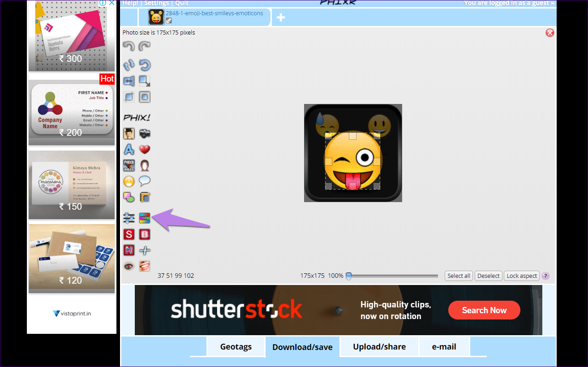Undo the last edit with the left arrow
Viewport: 588px width, 367px height.
(129, 46)
